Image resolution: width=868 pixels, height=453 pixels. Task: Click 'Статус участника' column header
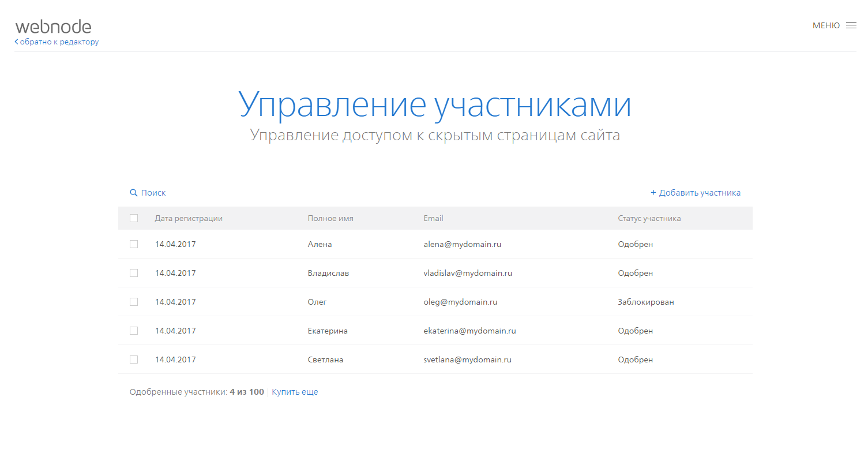pyautogui.click(x=649, y=218)
